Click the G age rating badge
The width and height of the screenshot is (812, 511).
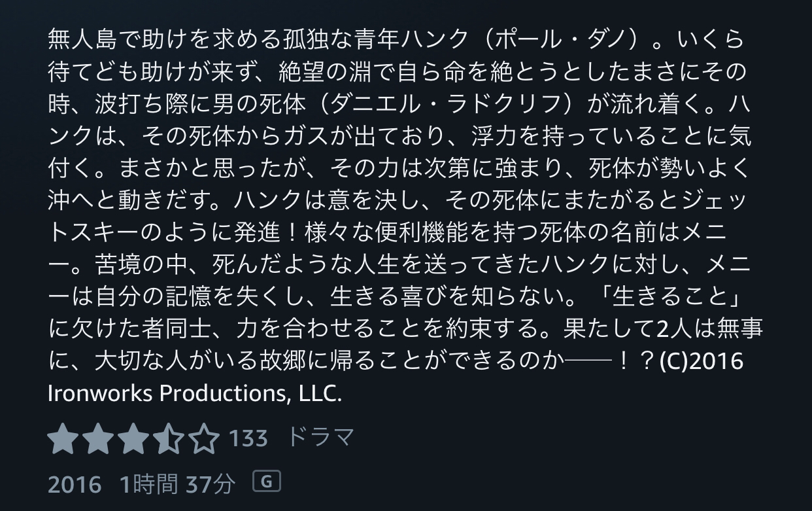tap(266, 482)
